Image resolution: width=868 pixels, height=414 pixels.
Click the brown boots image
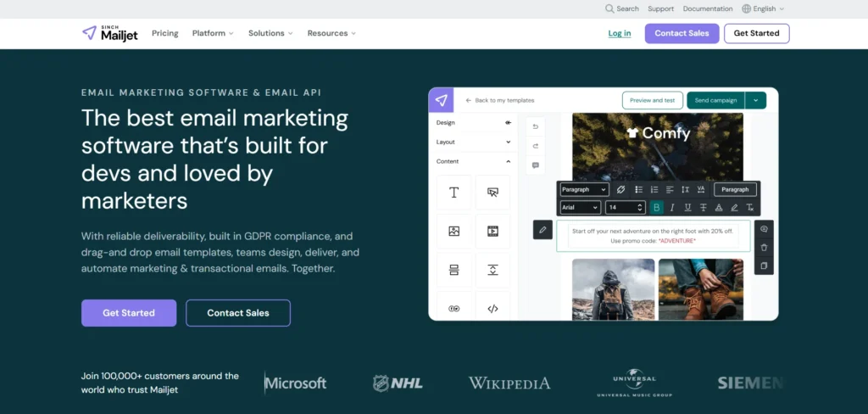pos(701,289)
